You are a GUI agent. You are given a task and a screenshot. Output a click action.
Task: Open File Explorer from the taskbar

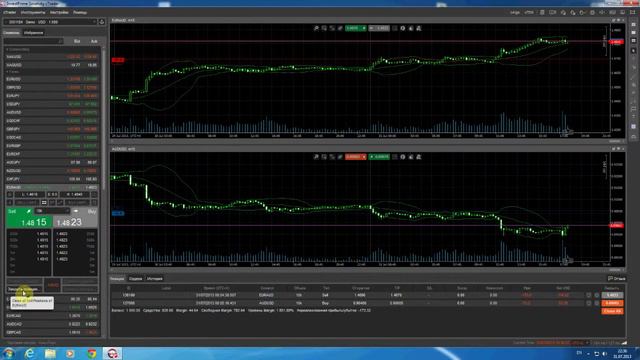pyautogui.click(x=50, y=353)
